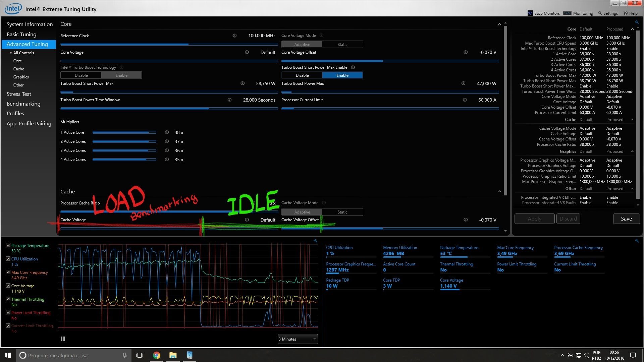Click info icon for Turbo Boost Short Power Max Enable
Image resolution: width=644 pixels, height=362 pixels.
(353, 67)
